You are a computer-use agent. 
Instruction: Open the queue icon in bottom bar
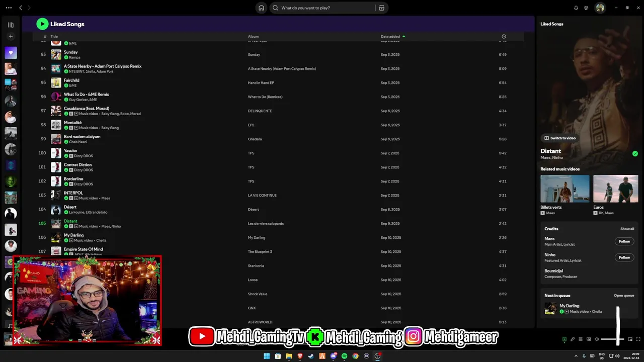(x=581, y=339)
